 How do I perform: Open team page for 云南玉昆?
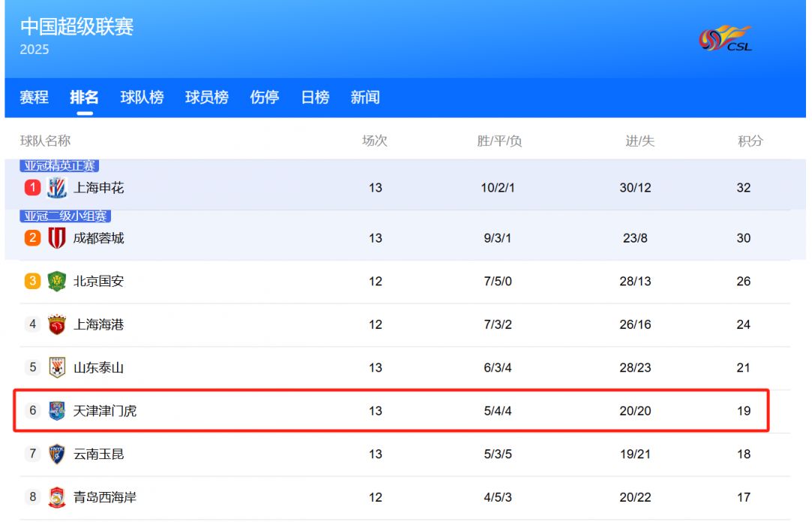[98, 454]
